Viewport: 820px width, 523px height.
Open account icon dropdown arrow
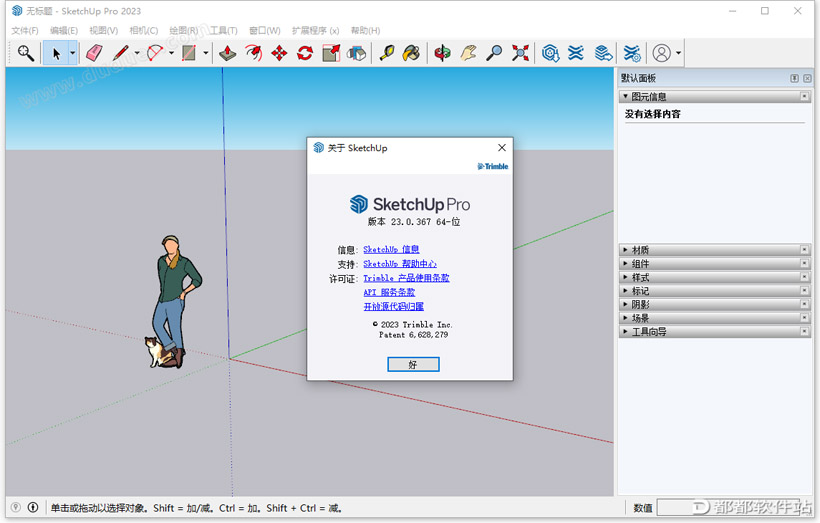[x=678, y=53]
